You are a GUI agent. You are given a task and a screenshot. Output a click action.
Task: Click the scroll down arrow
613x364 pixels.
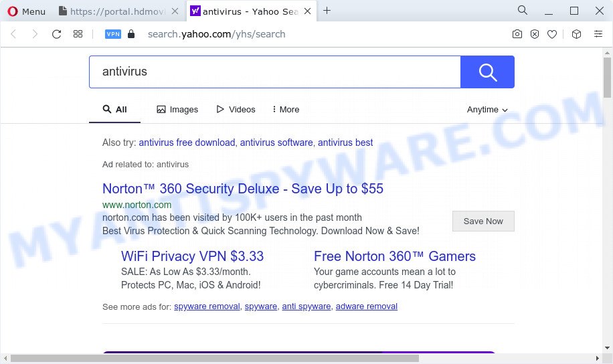point(607,348)
